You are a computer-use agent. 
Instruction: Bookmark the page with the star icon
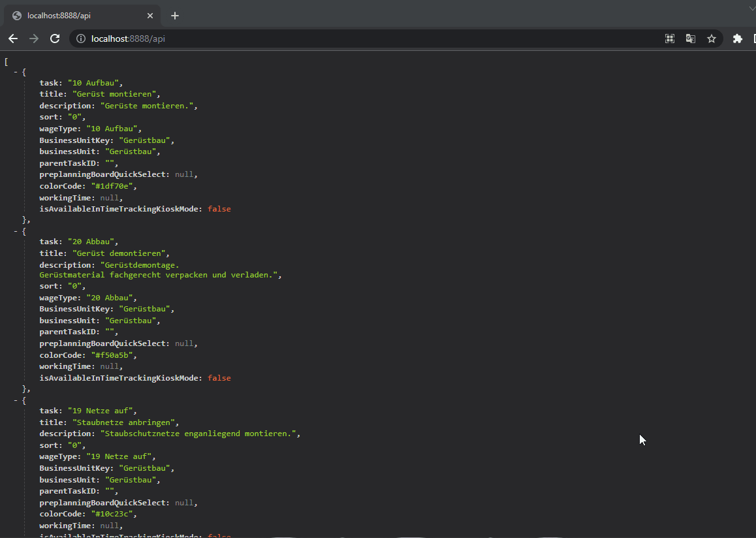[x=712, y=39]
